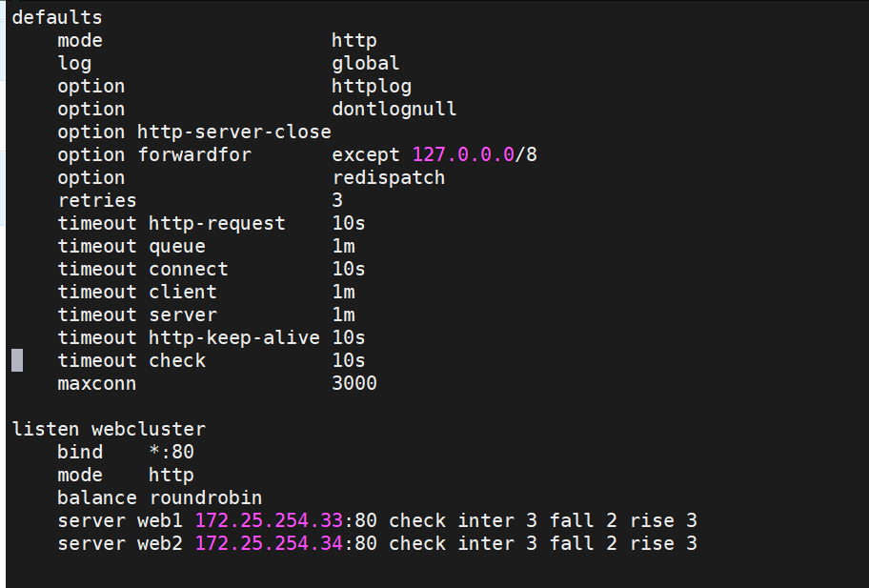The image size is (869, 588).
Task: Place cursor on 'mode' keyword under defaults
Action: (x=80, y=40)
